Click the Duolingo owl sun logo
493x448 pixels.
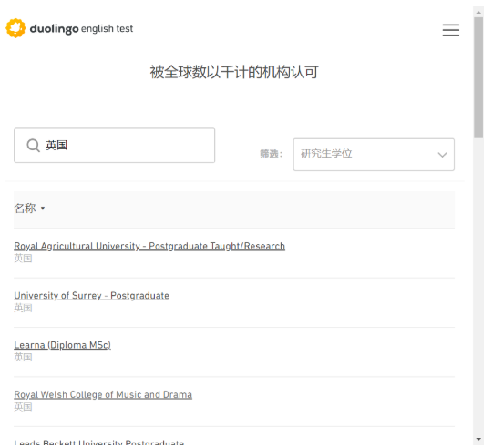pyautogui.click(x=15, y=28)
